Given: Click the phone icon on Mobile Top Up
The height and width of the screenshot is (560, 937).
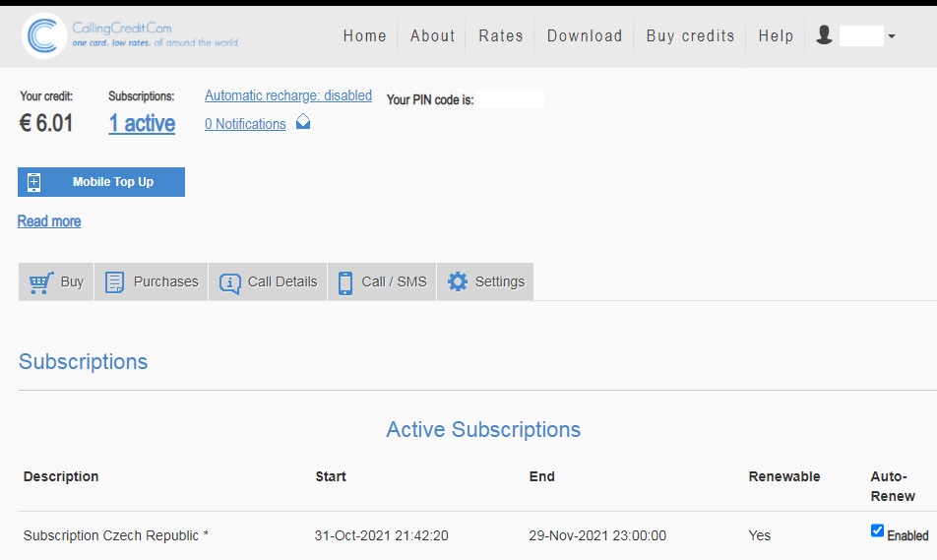Looking at the screenshot, I should [34, 182].
